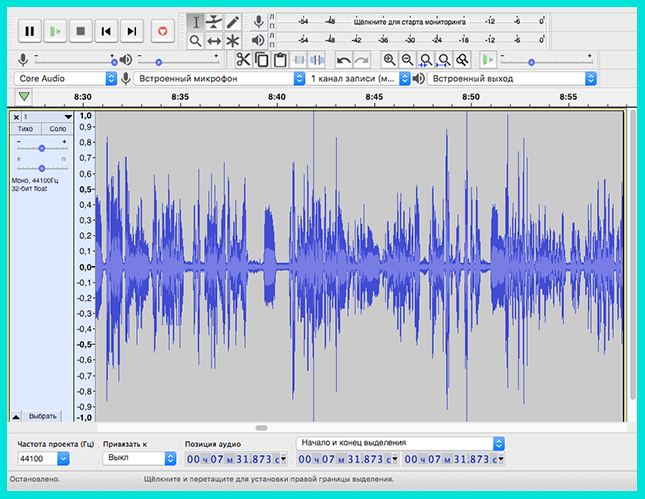The image size is (645, 499).
Task: Click the 8:40 mark on timeline ruler
Action: point(277,97)
